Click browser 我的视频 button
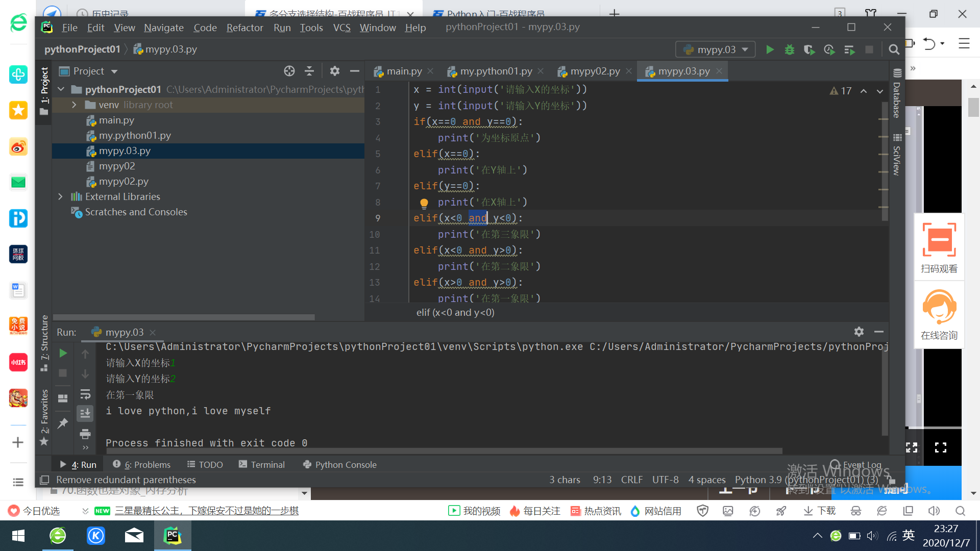This screenshot has height=551, width=980. pyautogui.click(x=474, y=511)
